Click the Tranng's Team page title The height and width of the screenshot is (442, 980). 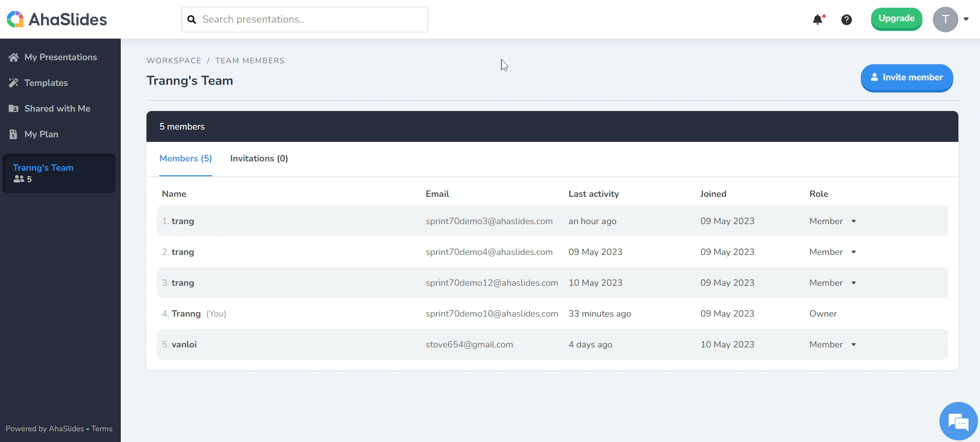[190, 81]
